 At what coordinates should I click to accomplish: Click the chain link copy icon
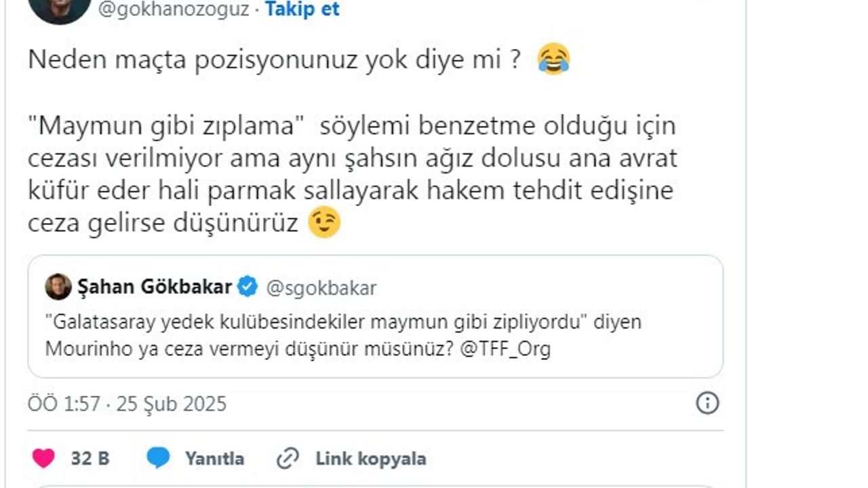click(x=288, y=459)
